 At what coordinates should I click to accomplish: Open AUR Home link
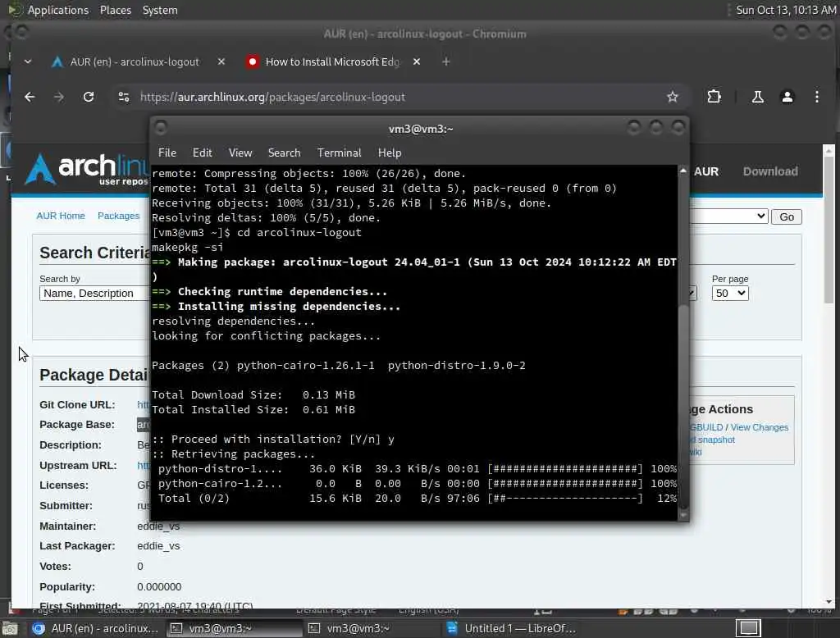coord(61,216)
